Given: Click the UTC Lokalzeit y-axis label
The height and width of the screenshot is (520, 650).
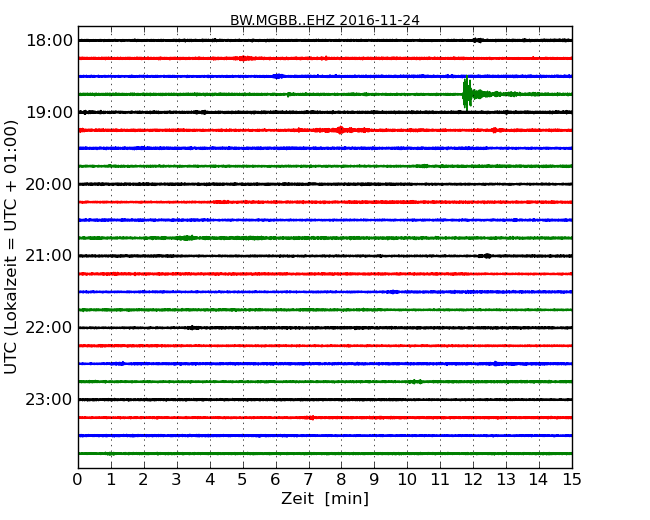Looking at the screenshot, I should click(11, 247).
